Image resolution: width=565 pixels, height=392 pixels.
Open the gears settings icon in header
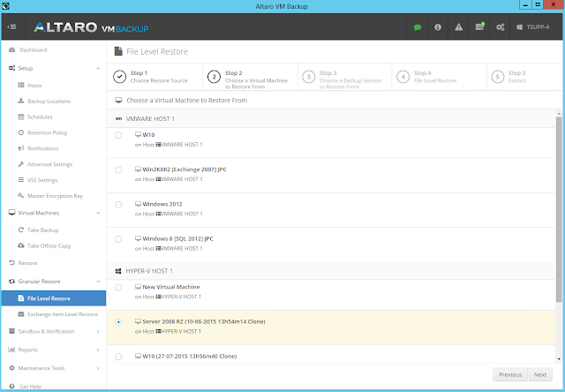pyautogui.click(x=501, y=27)
